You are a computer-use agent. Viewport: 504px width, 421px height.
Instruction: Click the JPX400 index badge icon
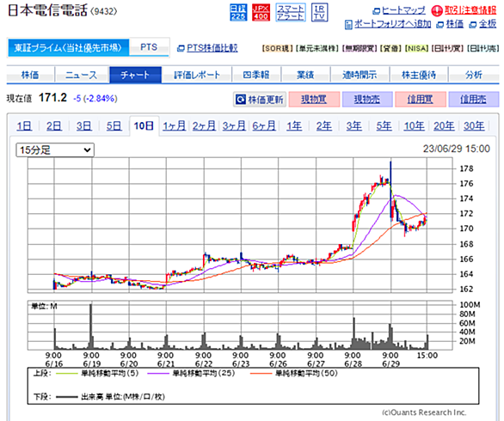click(261, 13)
